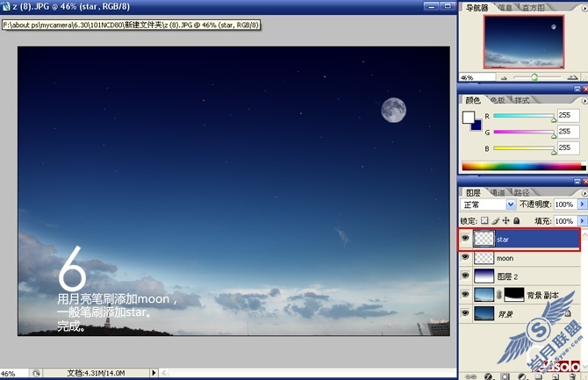Switch to the 路径 tab

[x=521, y=192]
